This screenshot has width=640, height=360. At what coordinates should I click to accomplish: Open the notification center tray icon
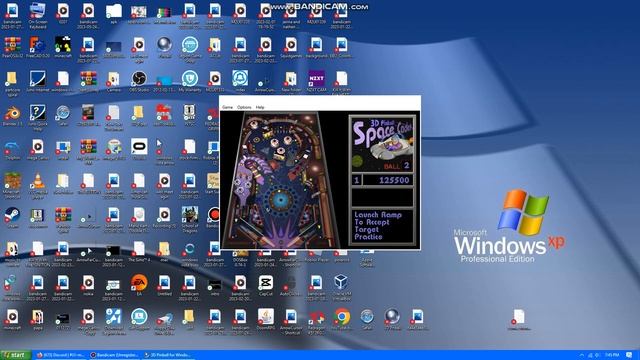pyautogui.click(x=629, y=355)
